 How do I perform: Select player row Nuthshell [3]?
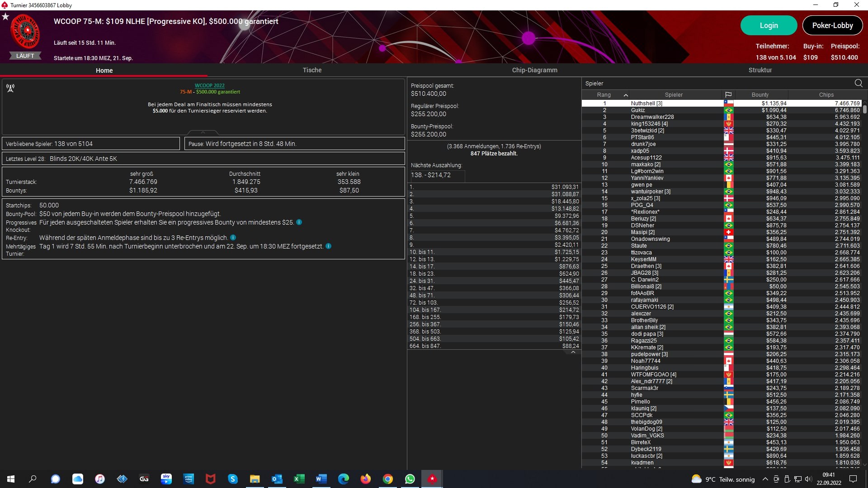coord(721,103)
